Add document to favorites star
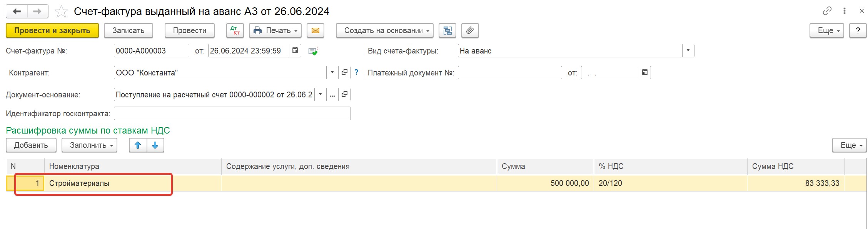Viewport: 868px width, 229px height. (x=61, y=12)
